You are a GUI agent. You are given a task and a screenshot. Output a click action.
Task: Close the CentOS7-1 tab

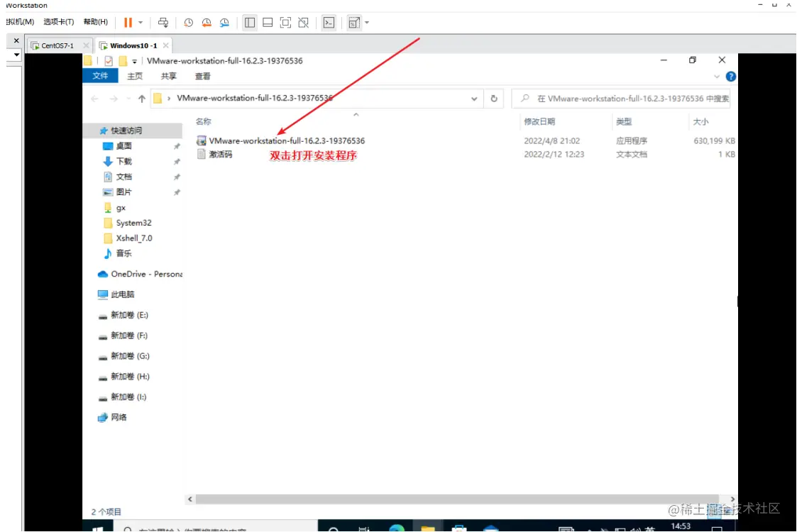(86, 45)
